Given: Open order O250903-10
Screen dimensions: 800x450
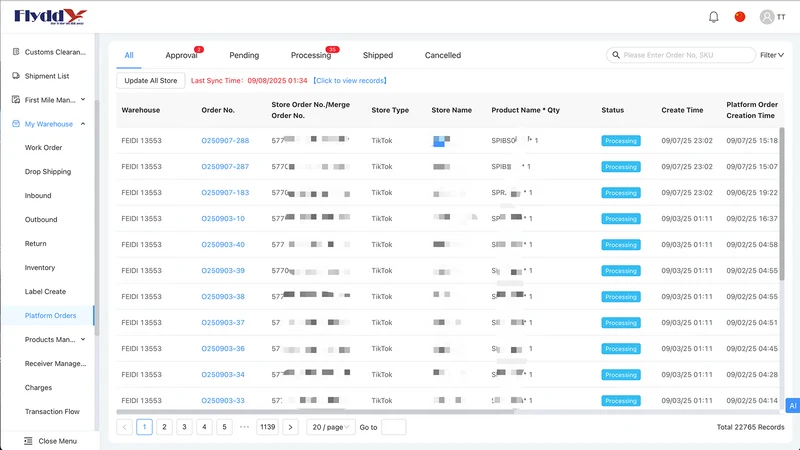Looking at the screenshot, I should click(223, 218).
